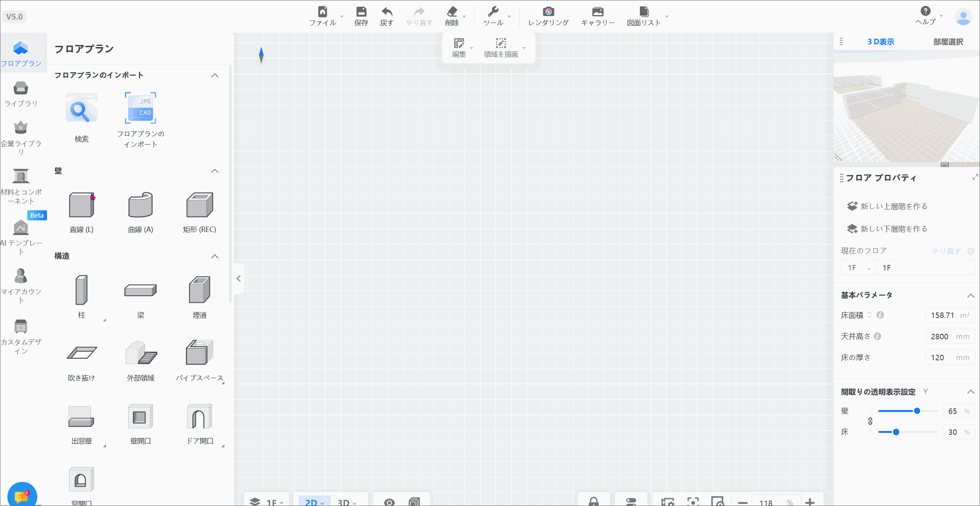Switch to the 部屋選択 tab
This screenshot has width=980, height=506.
[x=948, y=42]
